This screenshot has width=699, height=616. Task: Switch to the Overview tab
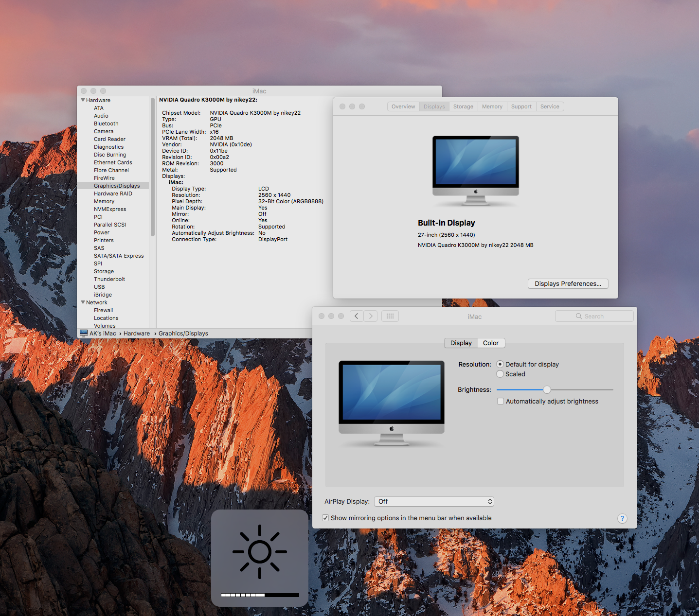(x=403, y=106)
